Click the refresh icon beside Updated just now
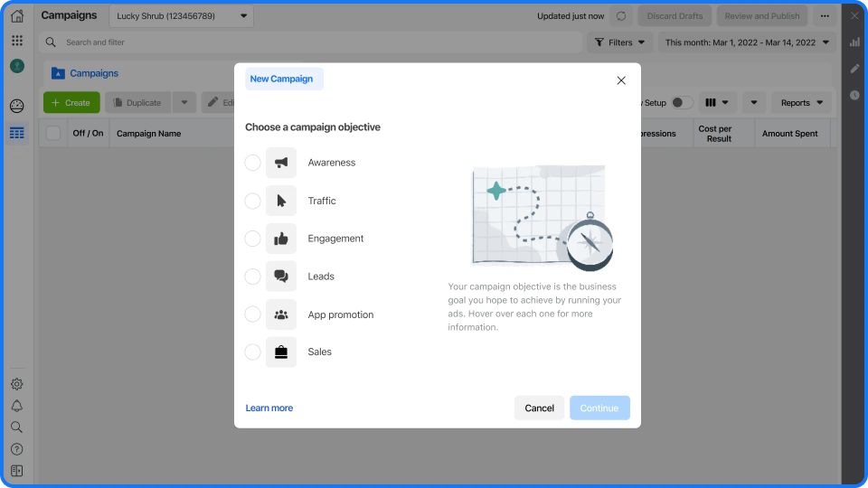 [621, 16]
